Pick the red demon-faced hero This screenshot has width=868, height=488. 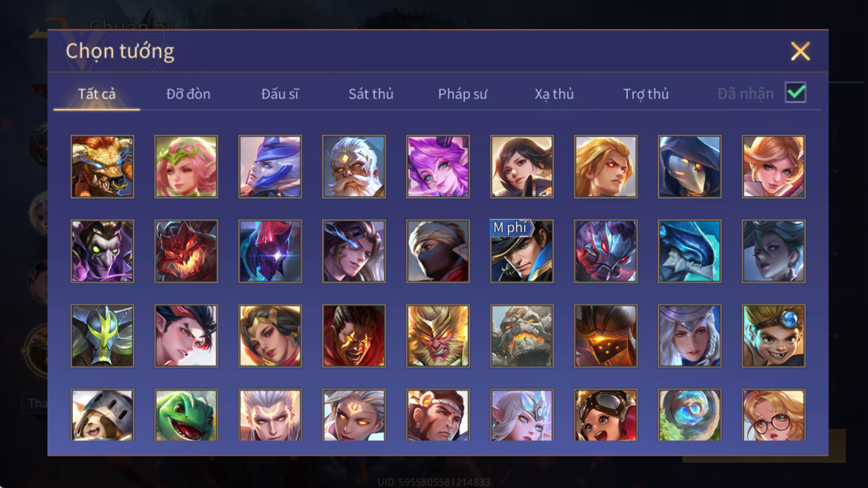point(186,251)
